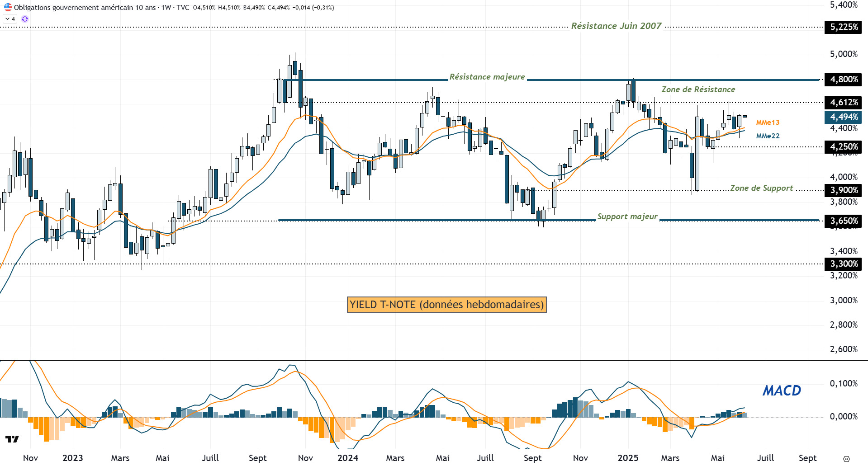868x466 pixels.
Task: Click the 2025 label on time axis
Action: [628, 458]
